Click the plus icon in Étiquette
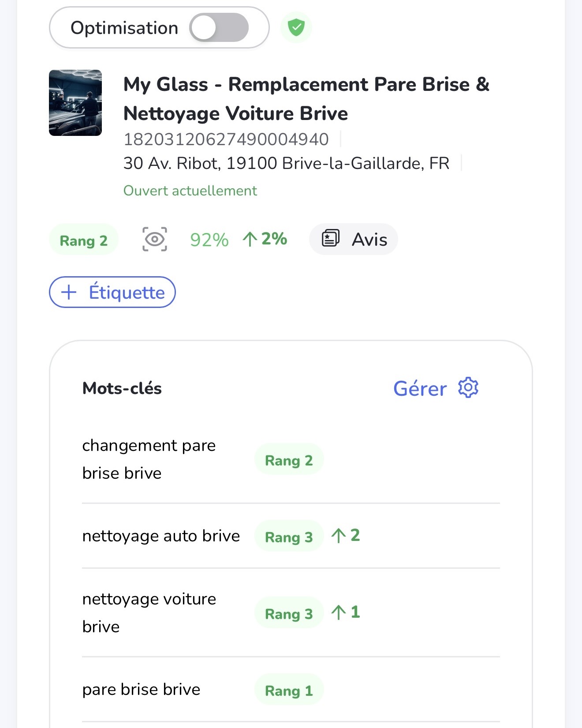 coord(69,292)
